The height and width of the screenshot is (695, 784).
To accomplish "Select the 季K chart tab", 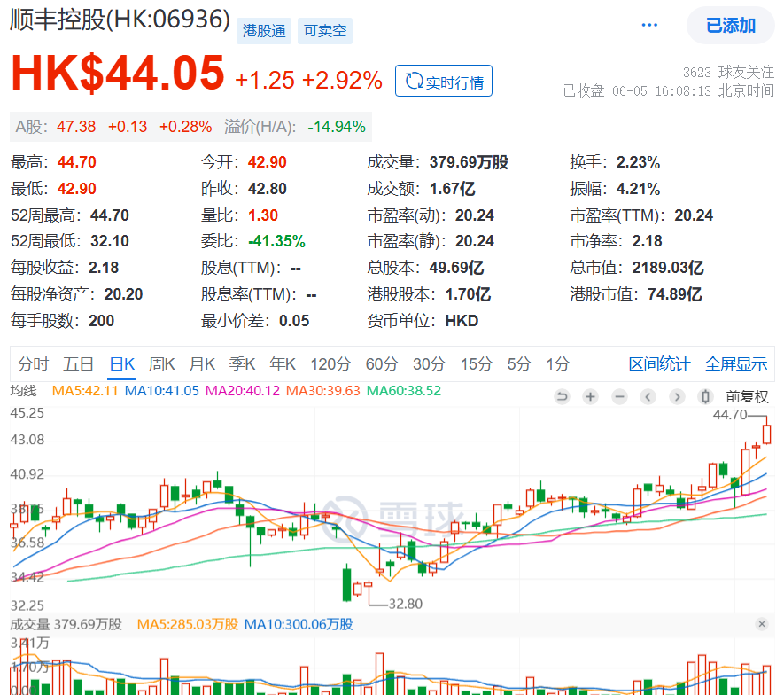I will tap(243, 364).
